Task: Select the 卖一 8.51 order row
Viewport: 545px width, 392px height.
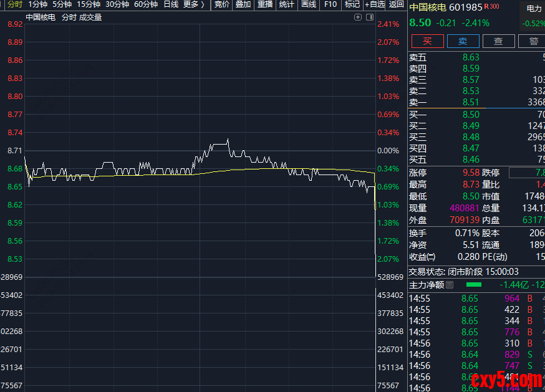Action: (476, 102)
